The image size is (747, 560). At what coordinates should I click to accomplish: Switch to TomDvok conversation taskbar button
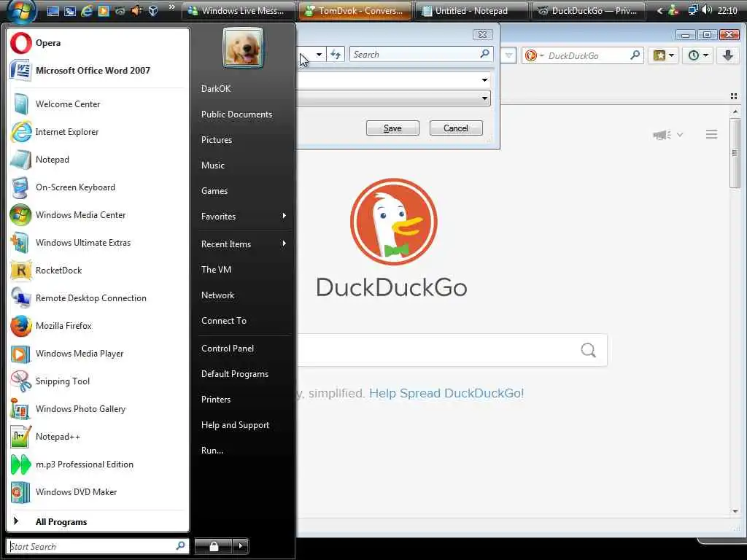point(355,10)
